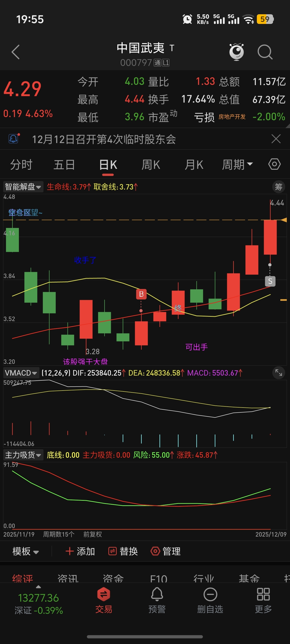Open the 资金 capital flow tab
The image size is (290, 644).
[x=113, y=578]
